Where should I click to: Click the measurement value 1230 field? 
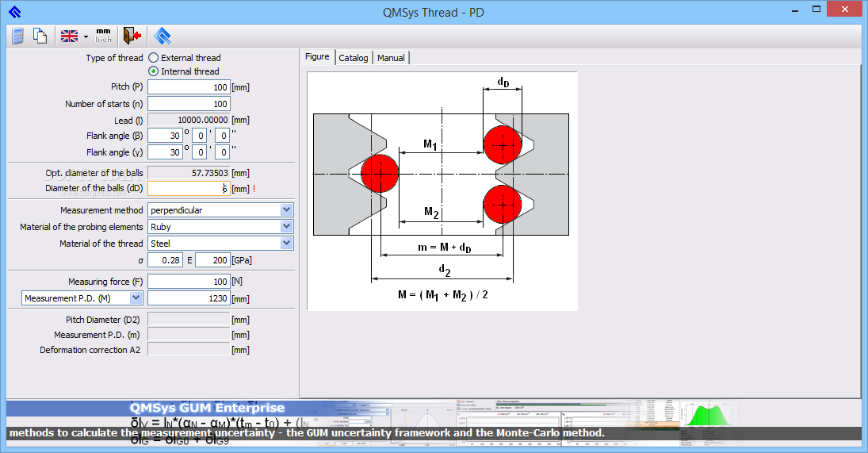(189, 298)
